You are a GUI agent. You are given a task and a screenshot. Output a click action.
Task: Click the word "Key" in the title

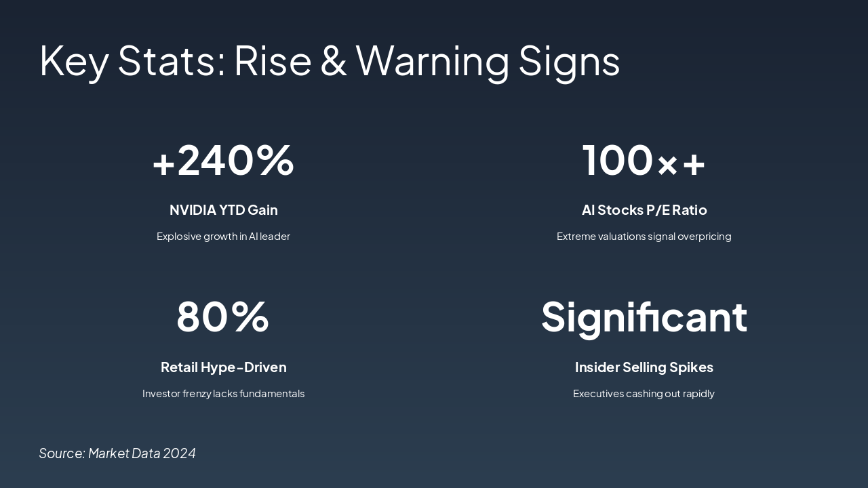click(x=74, y=60)
